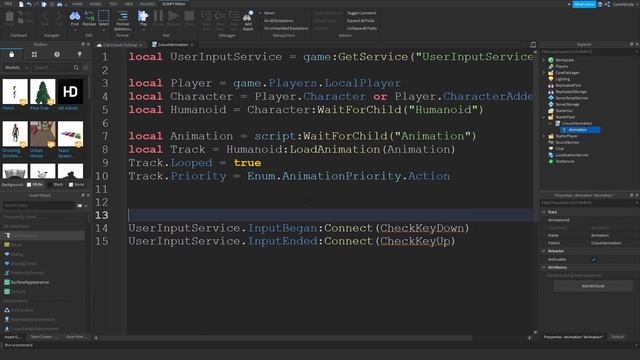Viewport: 640px width, 360px height.
Task: Click the What's New button
Action: click(584, 4)
